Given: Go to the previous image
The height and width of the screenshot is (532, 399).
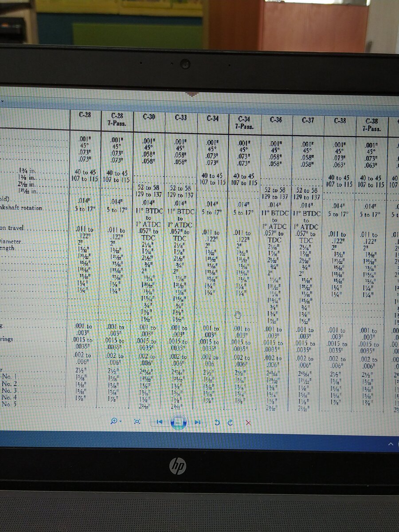Looking at the screenshot, I should pyautogui.click(x=160, y=422).
